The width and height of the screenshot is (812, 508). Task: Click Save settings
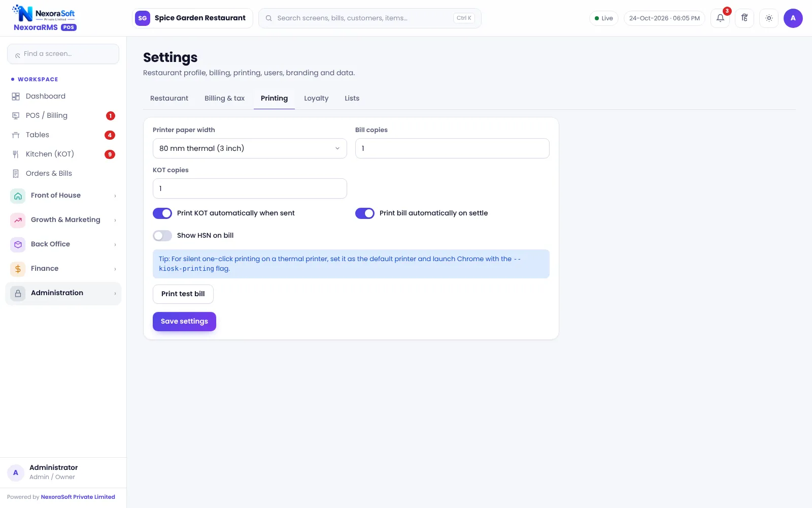click(x=184, y=322)
